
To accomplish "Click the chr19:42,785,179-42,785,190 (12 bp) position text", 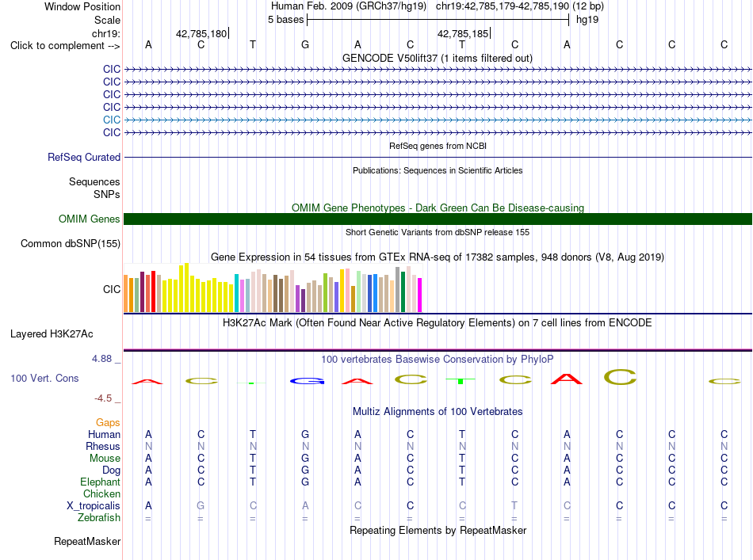I will point(520,6).
